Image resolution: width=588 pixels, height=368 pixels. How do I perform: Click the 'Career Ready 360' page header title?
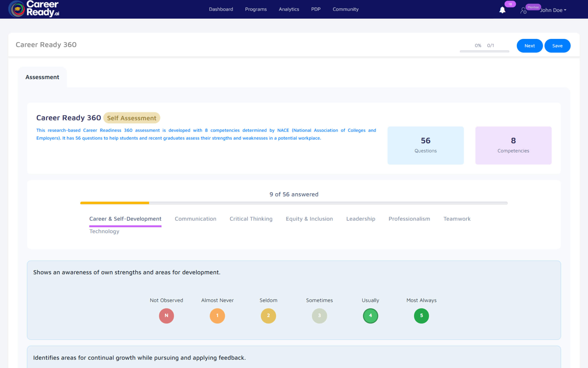click(x=46, y=45)
